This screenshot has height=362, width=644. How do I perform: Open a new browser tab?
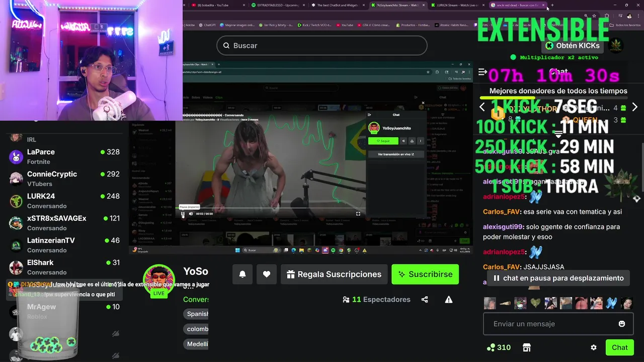click(x=552, y=5)
